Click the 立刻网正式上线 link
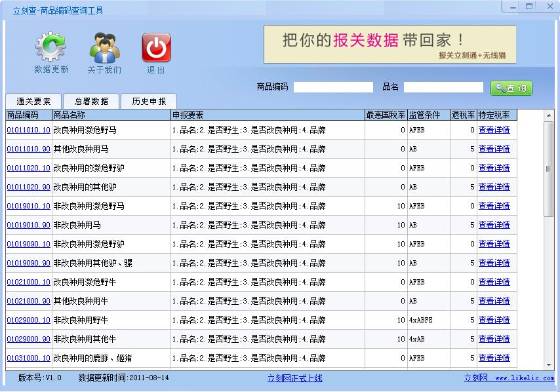 click(294, 378)
